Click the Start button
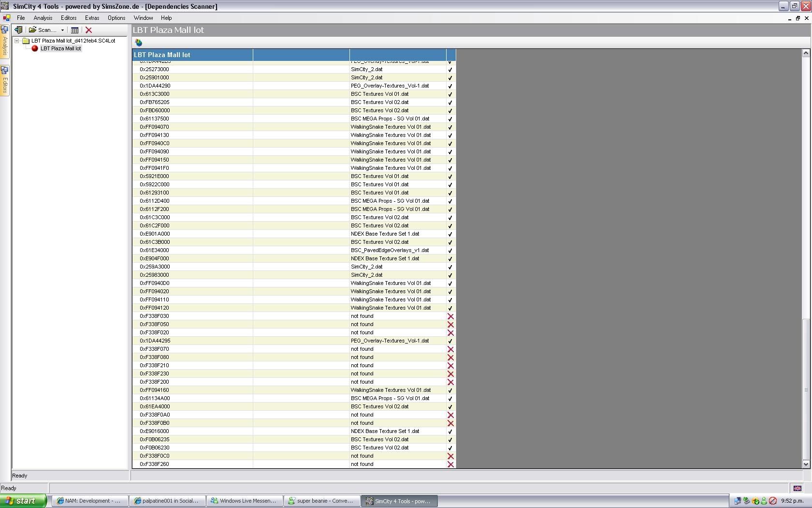The height and width of the screenshot is (508, 812). click(x=23, y=501)
